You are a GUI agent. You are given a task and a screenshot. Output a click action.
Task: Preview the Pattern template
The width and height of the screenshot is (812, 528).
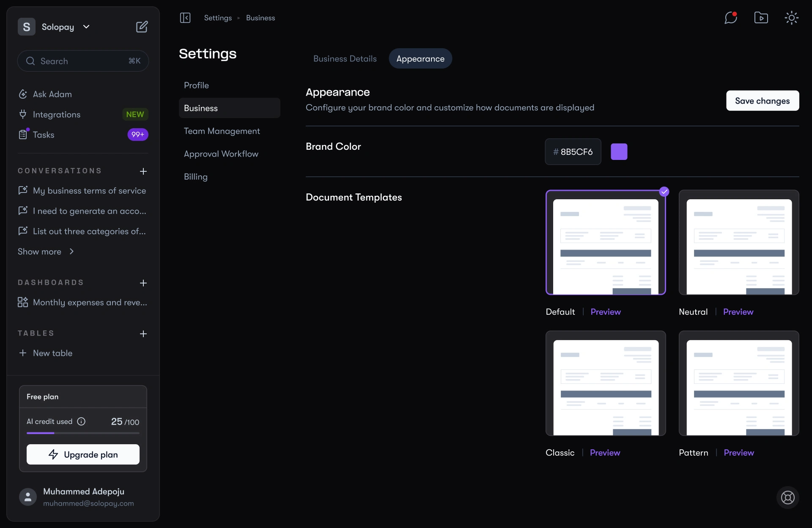739,453
